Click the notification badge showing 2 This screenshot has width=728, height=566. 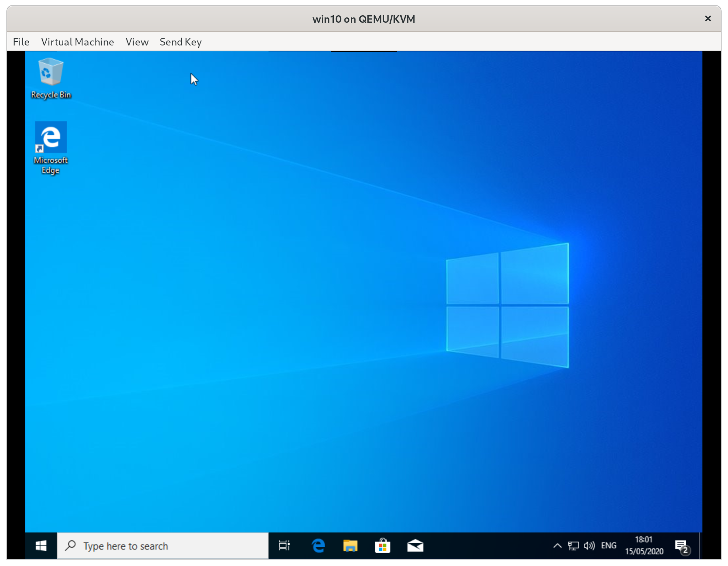click(x=685, y=550)
